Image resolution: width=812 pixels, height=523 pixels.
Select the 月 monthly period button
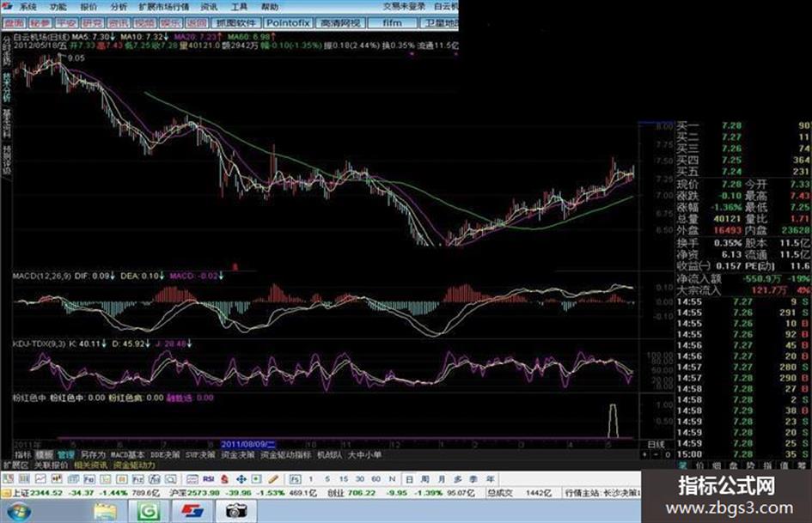coord(442,479)
